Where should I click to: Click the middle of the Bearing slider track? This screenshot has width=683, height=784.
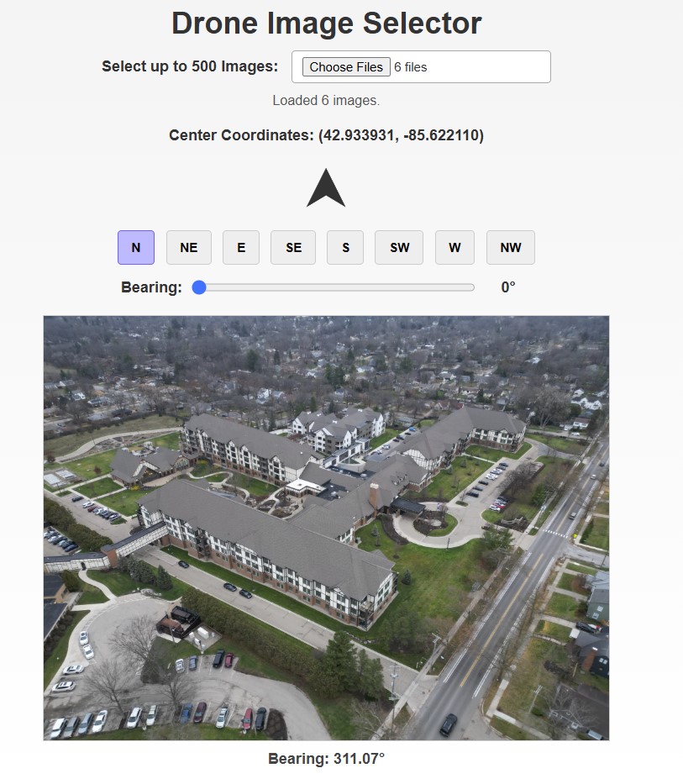pyautogui.click(x=334, y=287)
